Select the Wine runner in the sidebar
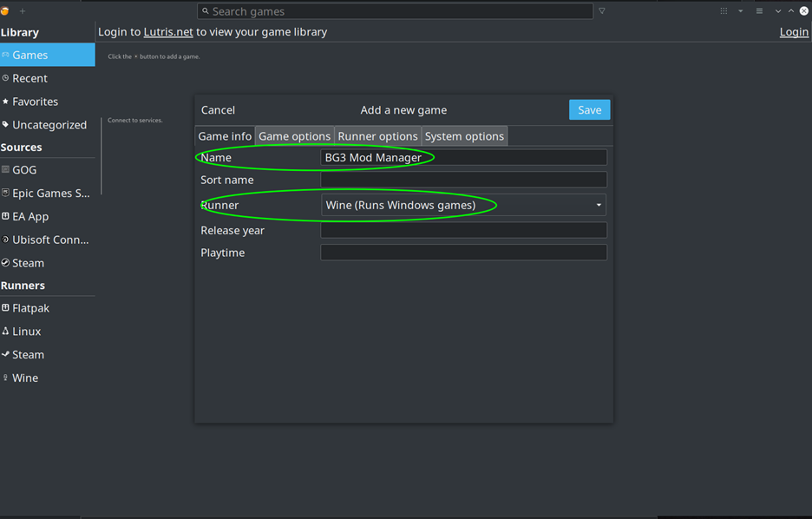Image resolution: width=812 pixels, height=519 pixels. point(25,378)
